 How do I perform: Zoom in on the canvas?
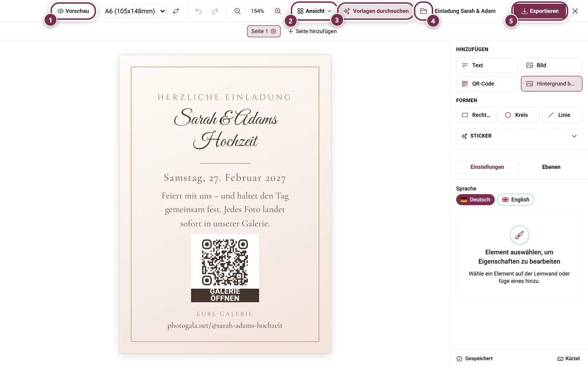pyautogui.click(x=278, y=11)
